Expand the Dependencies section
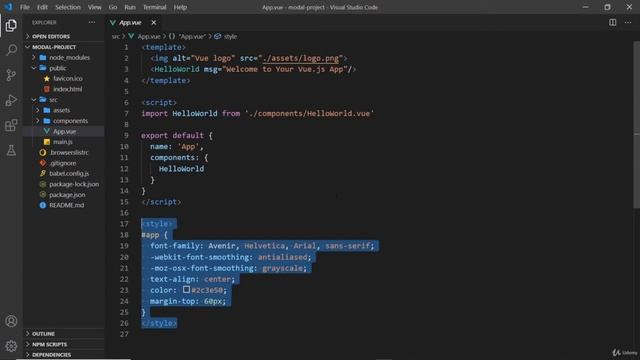Screen dimensions: 640x360 click(x=63, y=355)
